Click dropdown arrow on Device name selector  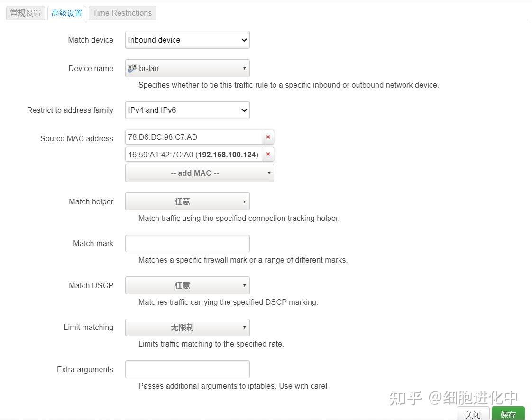pyautogui.click(x=245, y=68)
